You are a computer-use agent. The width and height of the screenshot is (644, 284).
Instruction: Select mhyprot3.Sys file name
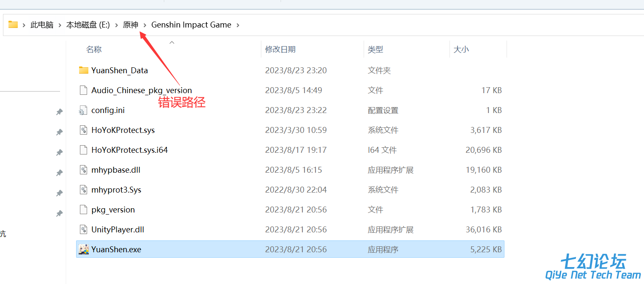click(116, 190)
